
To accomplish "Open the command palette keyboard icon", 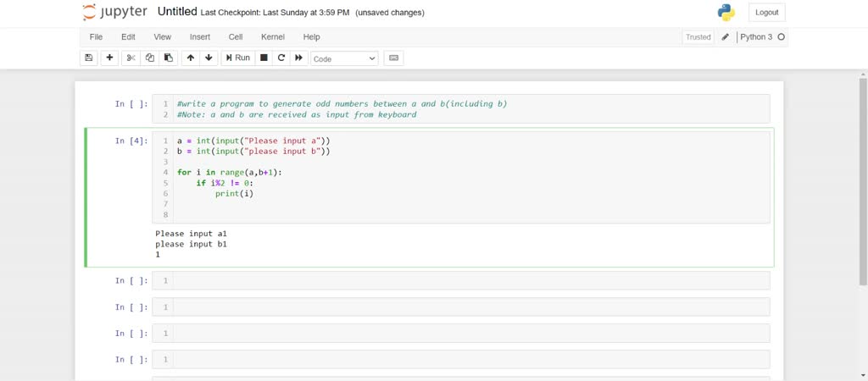I will pyautogui.click(x=392, y=58).
